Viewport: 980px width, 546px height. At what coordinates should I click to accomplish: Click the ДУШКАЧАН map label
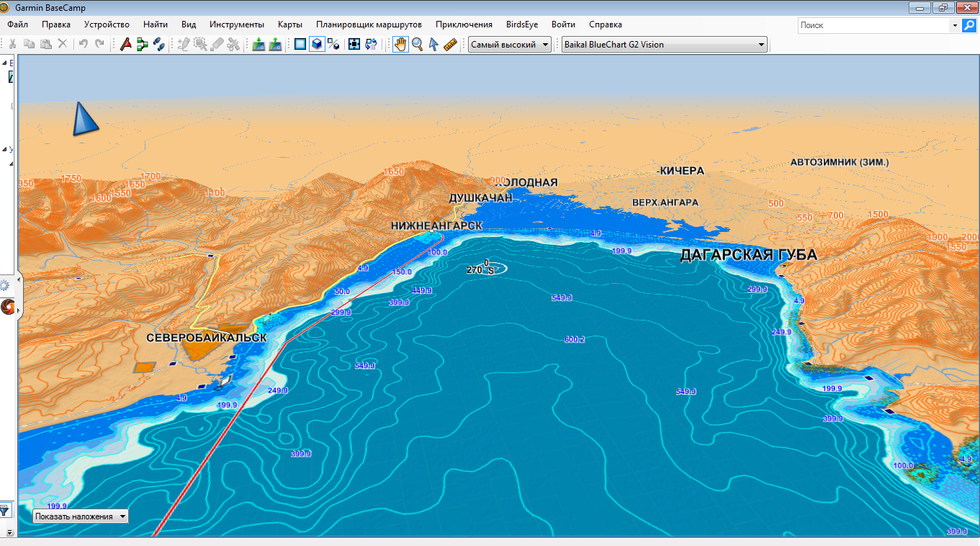click(480, 197)
